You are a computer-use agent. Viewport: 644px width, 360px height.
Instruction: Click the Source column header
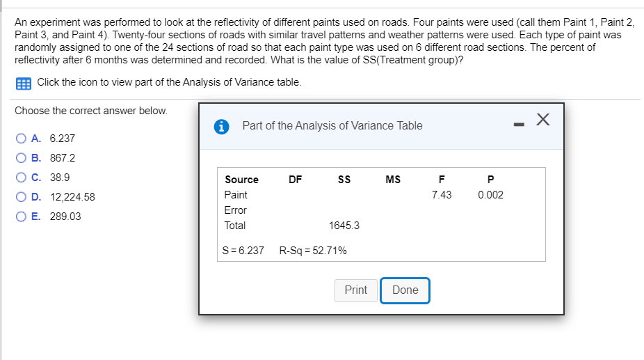click(241, 180)
